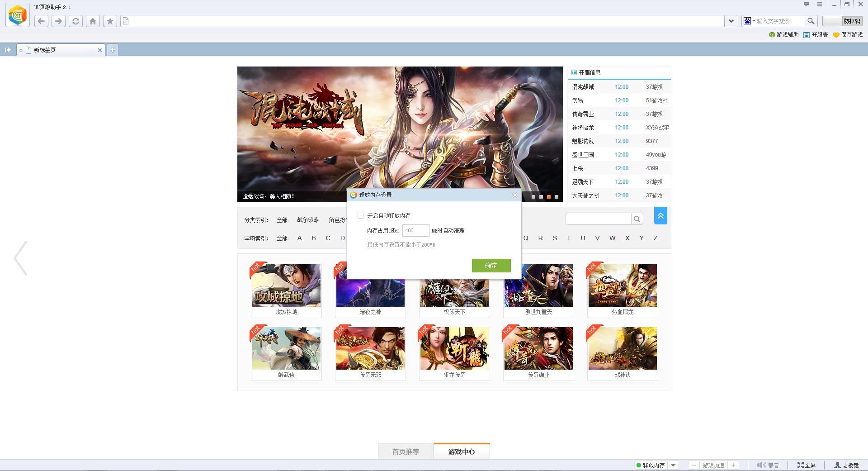Go back to the previous page
This screenshot has width=868, height=471.
click(41, 21)
